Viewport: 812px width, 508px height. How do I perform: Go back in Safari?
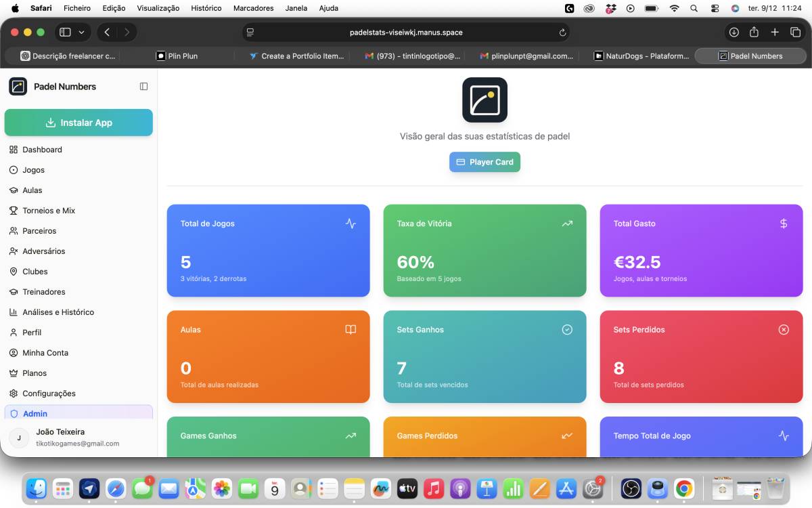(x=107, y=32)
